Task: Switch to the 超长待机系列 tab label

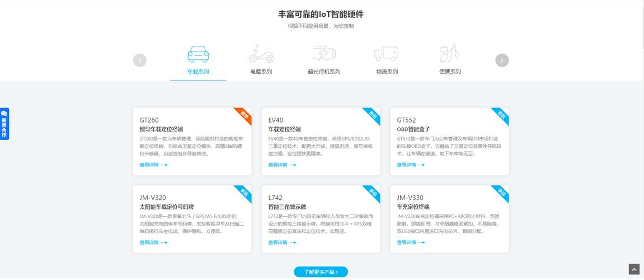Action: [324, 72]
